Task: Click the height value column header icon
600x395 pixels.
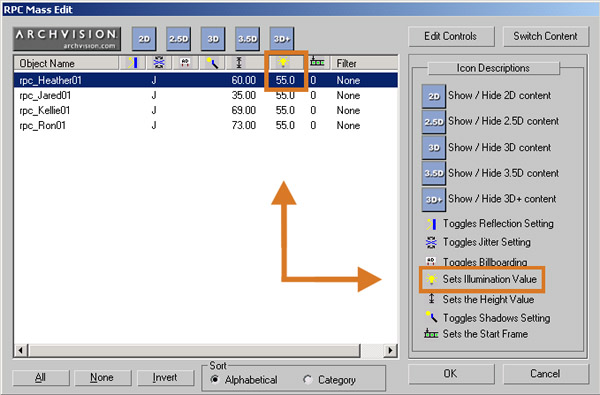Action: point(239,62)
